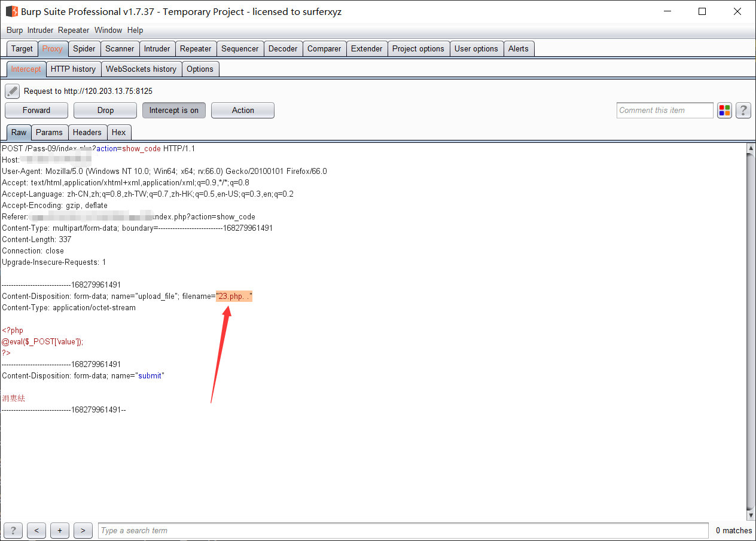The height and width of the screenshot is (541, 756).
Task: Click the @eval($_POST['value']); payload line
Action: (42, 342)
